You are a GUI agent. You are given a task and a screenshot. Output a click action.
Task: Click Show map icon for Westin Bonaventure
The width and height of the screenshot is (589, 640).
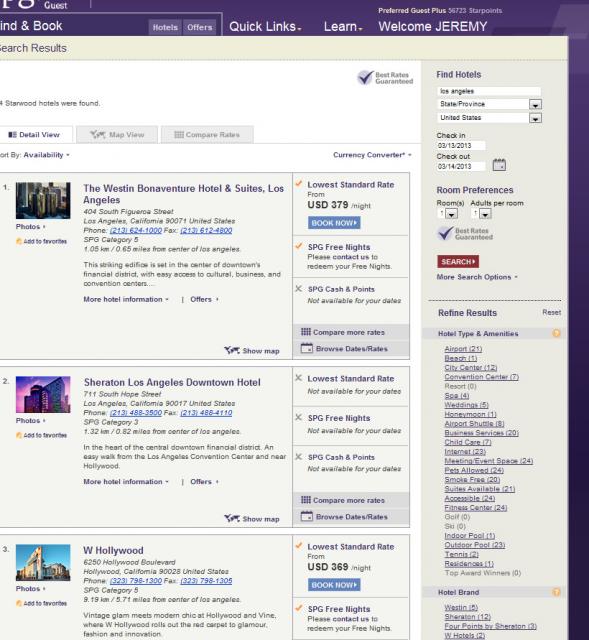coord(232,351)
